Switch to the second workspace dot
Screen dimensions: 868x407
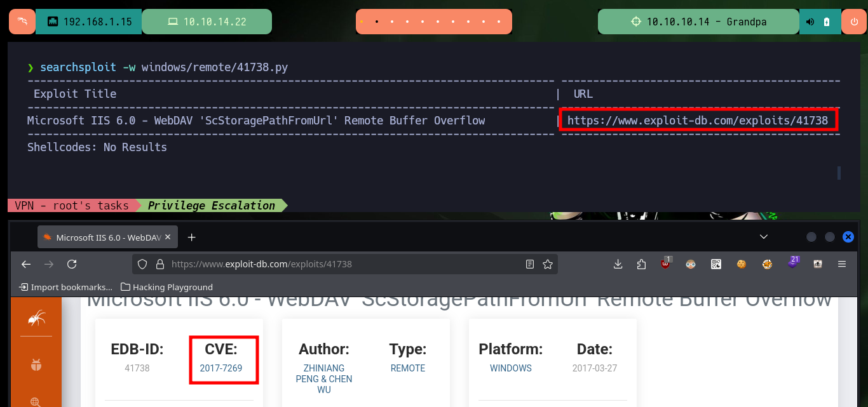[x=377, y=22]
